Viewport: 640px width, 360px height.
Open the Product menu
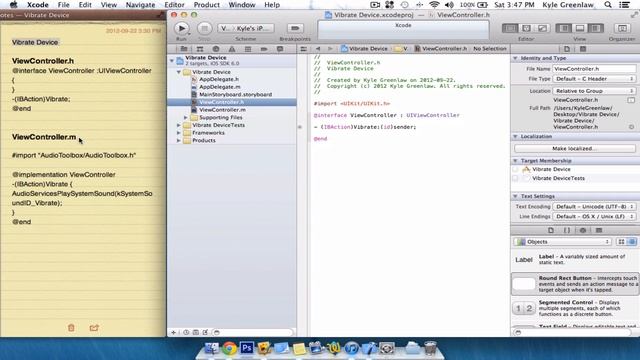coord(207,5)
